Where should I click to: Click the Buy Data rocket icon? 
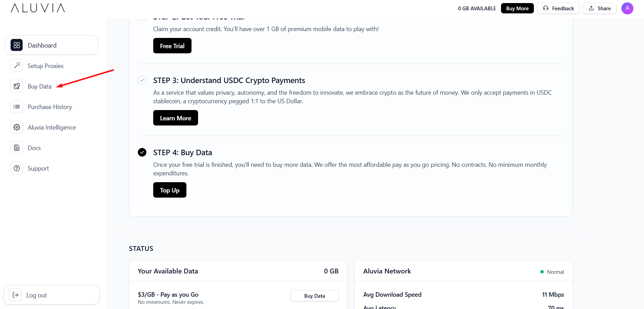coord(16,86)
